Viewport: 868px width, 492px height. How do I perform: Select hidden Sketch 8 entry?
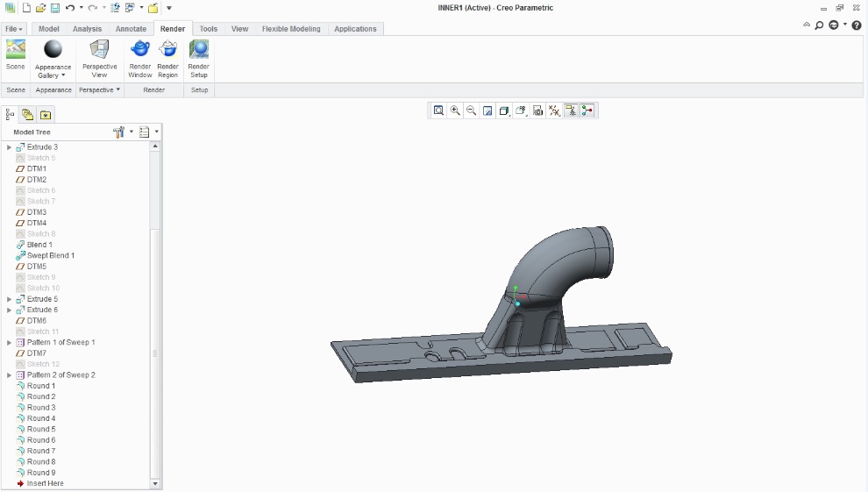pyautogui.click(x=41, y=234)
